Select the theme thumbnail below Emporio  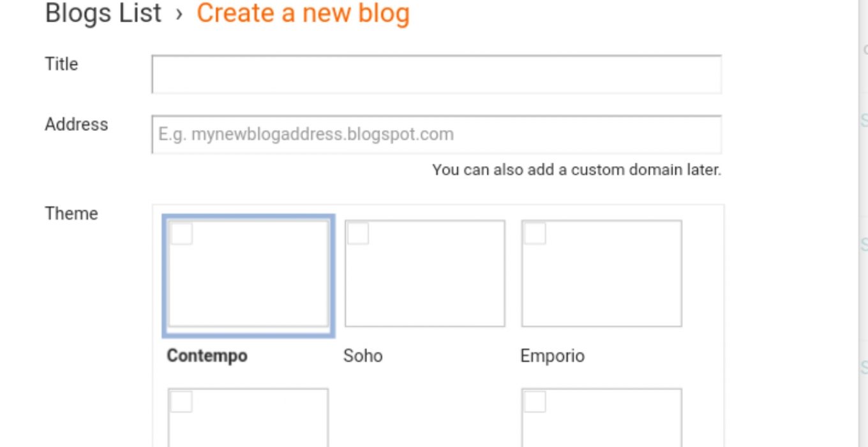[602, 418]
